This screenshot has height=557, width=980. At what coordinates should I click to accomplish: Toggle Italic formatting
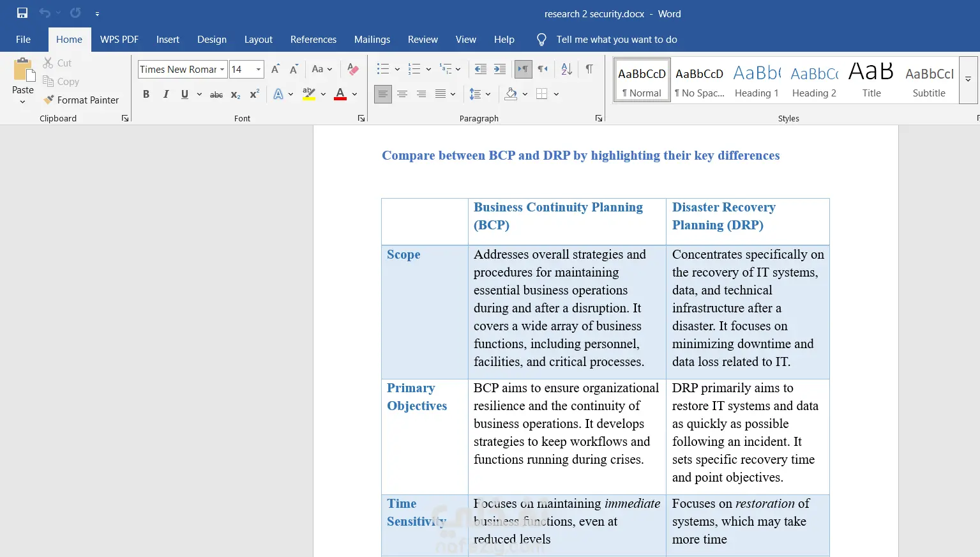point(166,95)
